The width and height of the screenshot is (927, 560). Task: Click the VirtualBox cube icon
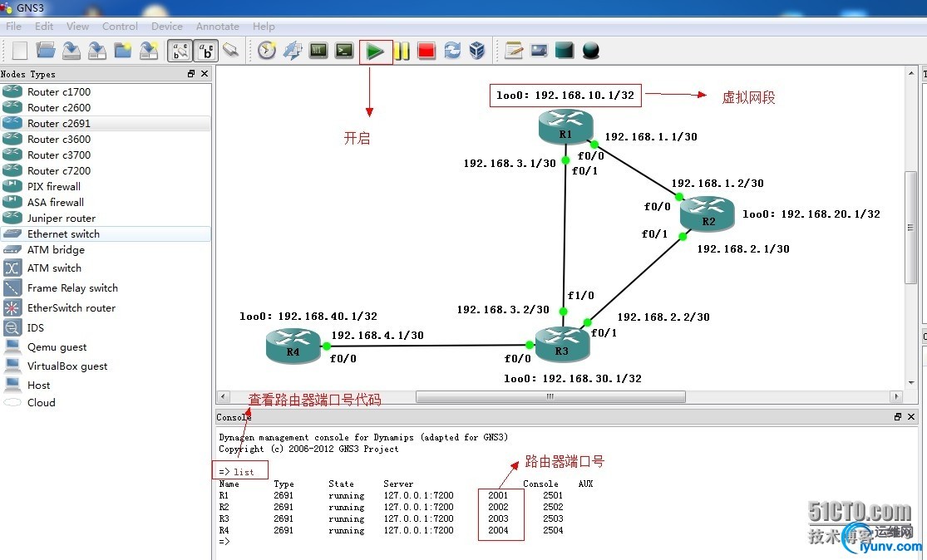[x=477, y=50]
